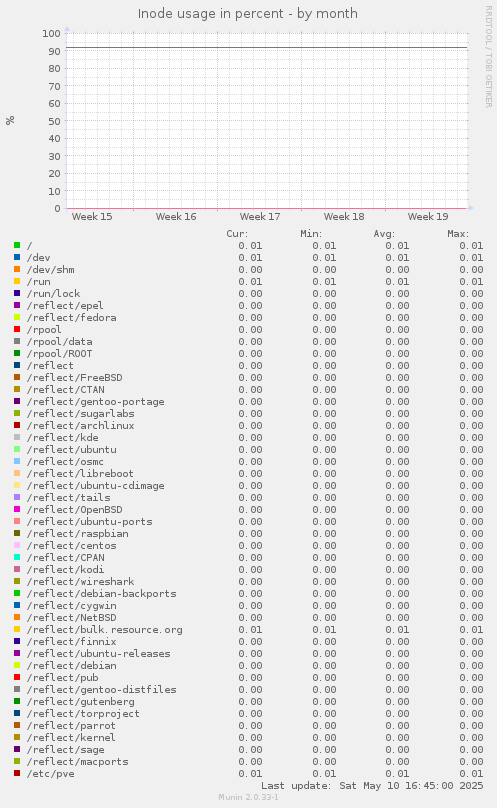This screenshot has height=808, width=497.
Task: Click the /reflect/centos legend label
Action: (72, 545)
